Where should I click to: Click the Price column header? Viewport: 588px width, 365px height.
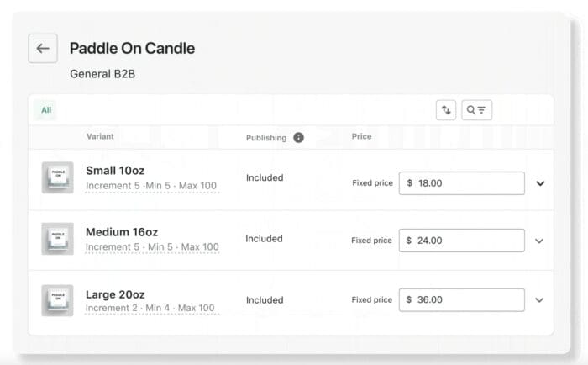click(x=361, y=136)
